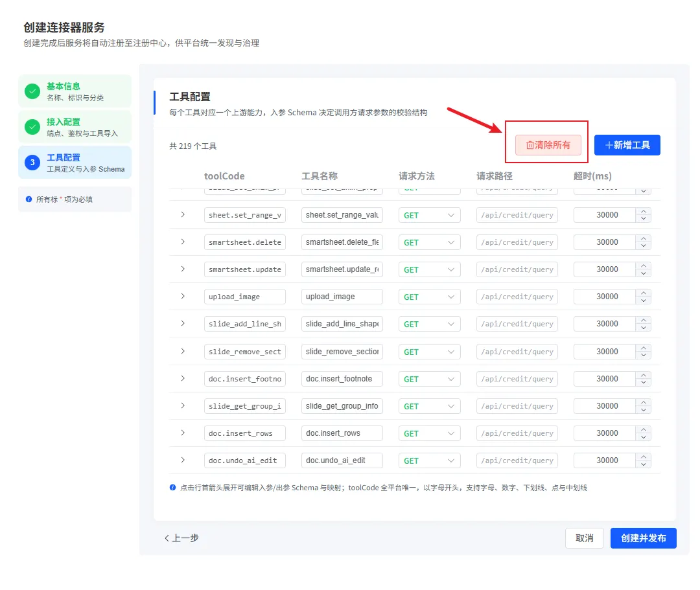
Task: Edit timeout value for slide_get_group_info row
Action: point(605,406)
